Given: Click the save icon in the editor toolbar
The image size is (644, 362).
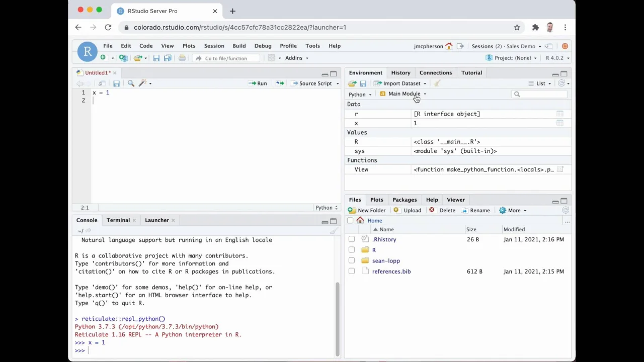Looking at the screenshot, I should point(116,83).
